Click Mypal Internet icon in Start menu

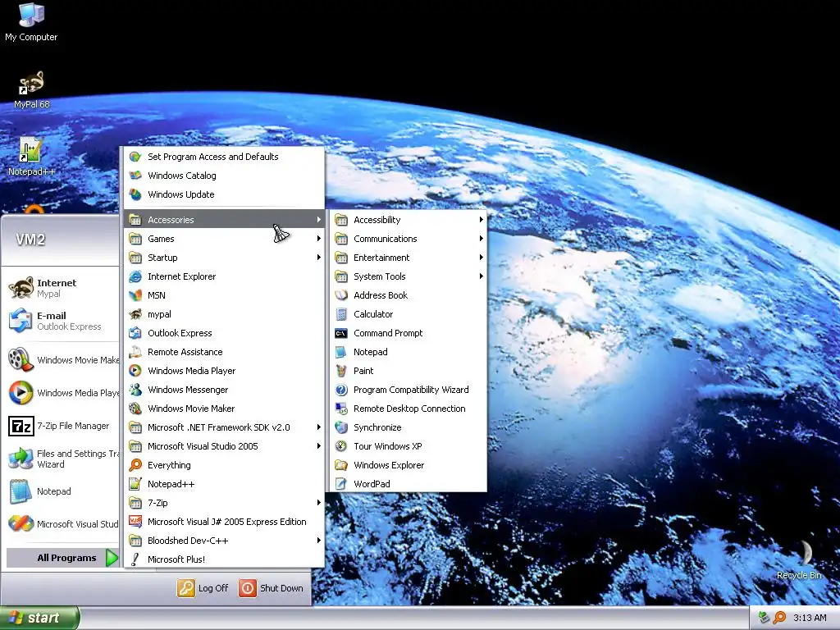point(21,288)
